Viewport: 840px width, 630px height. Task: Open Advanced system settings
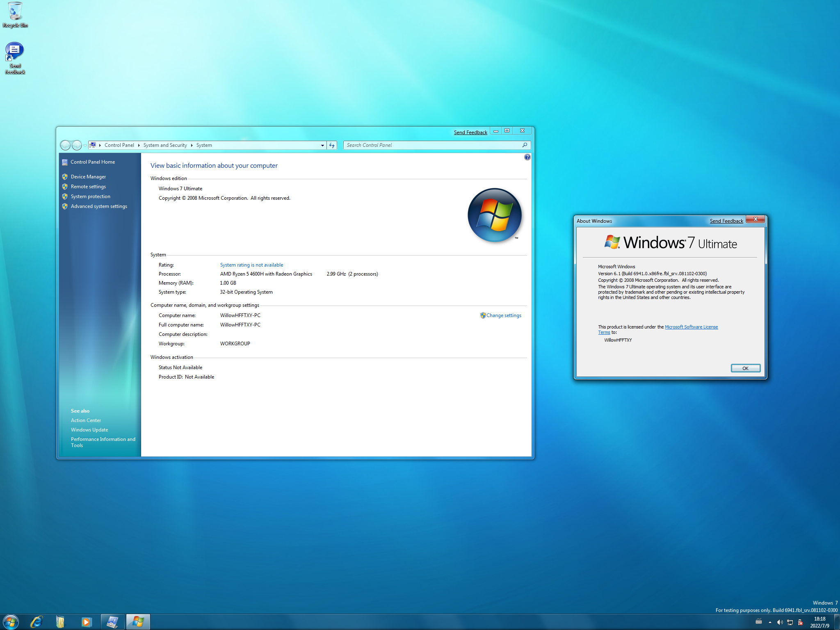point(99,206)
